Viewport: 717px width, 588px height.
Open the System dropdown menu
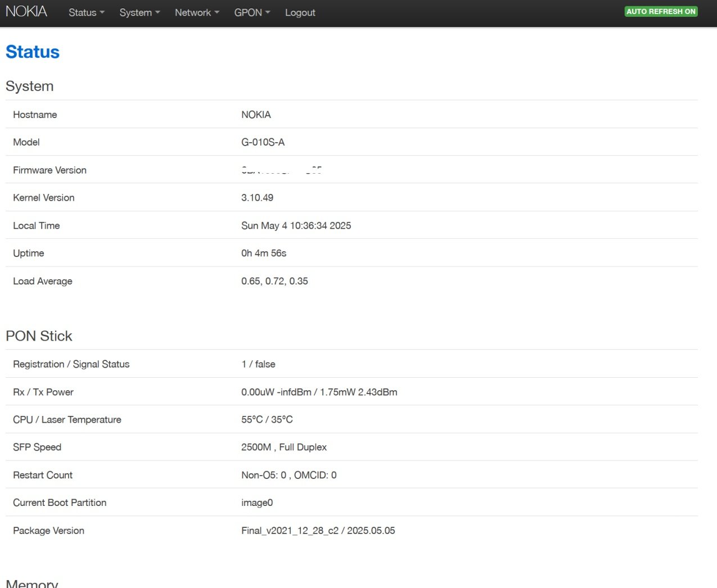(139, 12)
